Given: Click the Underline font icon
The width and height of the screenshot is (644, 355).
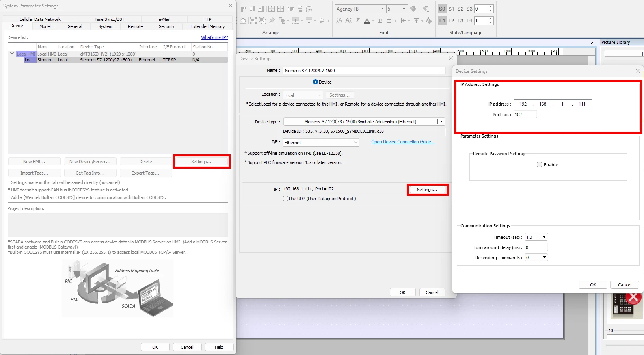Looking at the screenshot, I should pos(380,21).
